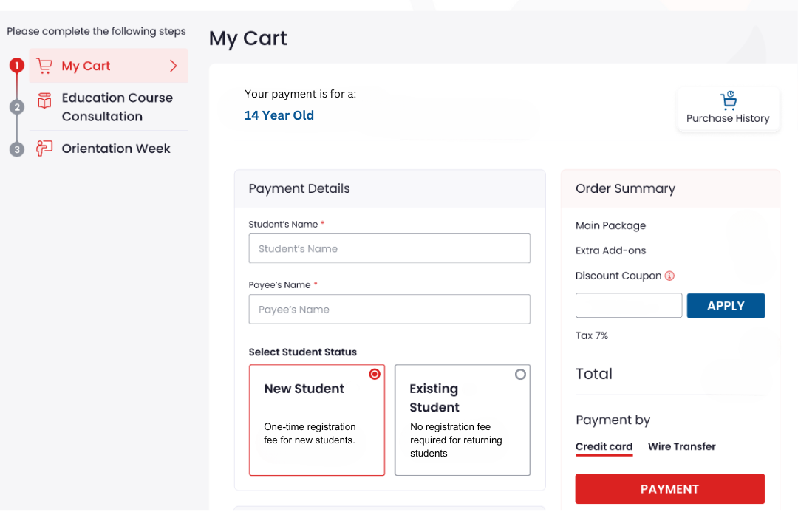Select the Credit card payment tab
The image size is (798, 532).
604,446
